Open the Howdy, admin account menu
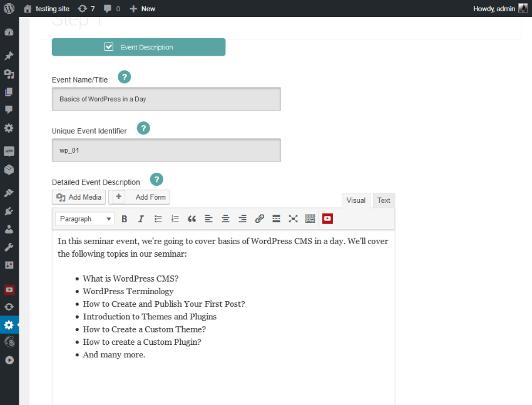This screenshot has width=532, height=405. 500,9
